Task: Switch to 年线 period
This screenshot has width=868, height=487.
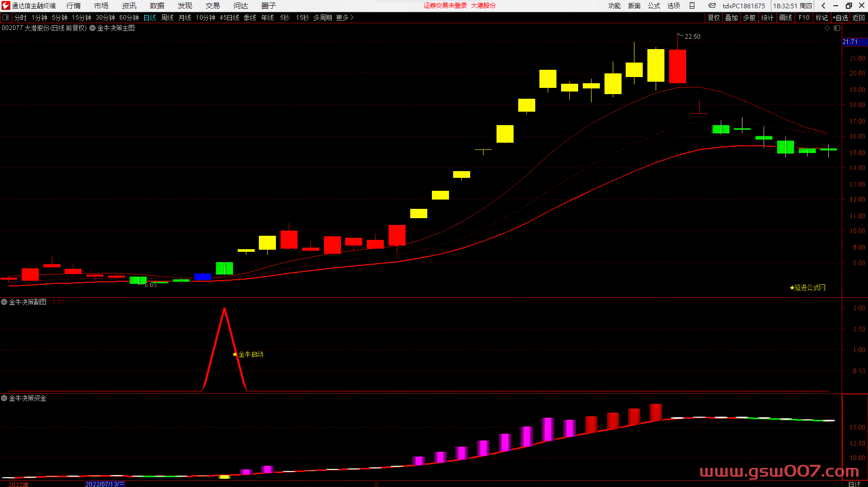Action: (268, 18)
